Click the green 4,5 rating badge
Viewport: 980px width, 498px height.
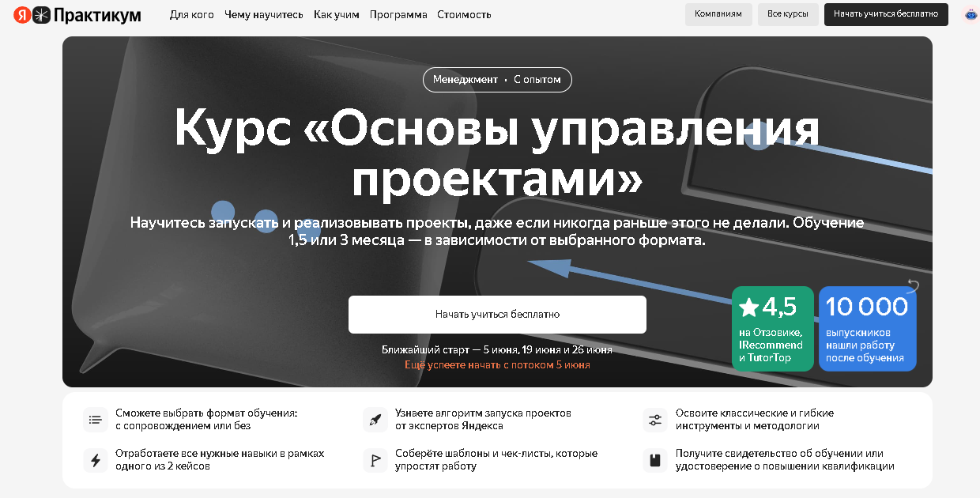coord(773,329)
